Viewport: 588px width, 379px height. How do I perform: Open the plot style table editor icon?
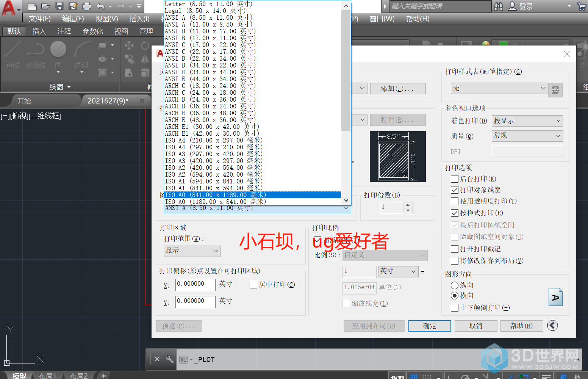click(x=555, y=90)
